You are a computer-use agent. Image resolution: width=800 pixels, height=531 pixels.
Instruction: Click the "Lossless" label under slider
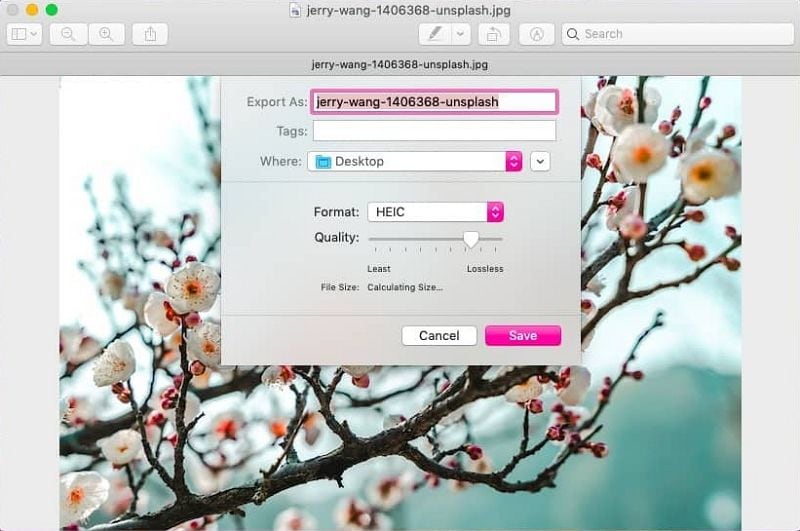(485, 269)
